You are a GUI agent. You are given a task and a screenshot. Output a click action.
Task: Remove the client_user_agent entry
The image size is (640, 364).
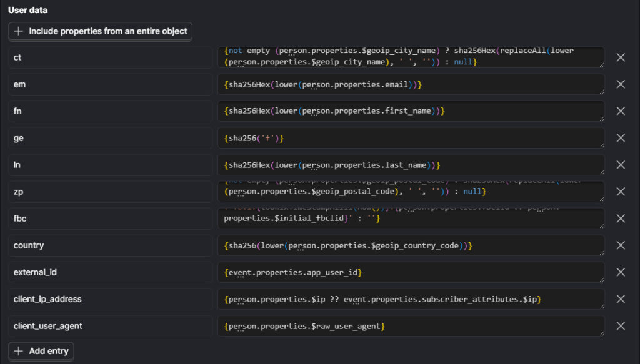[x=621, y=326]
